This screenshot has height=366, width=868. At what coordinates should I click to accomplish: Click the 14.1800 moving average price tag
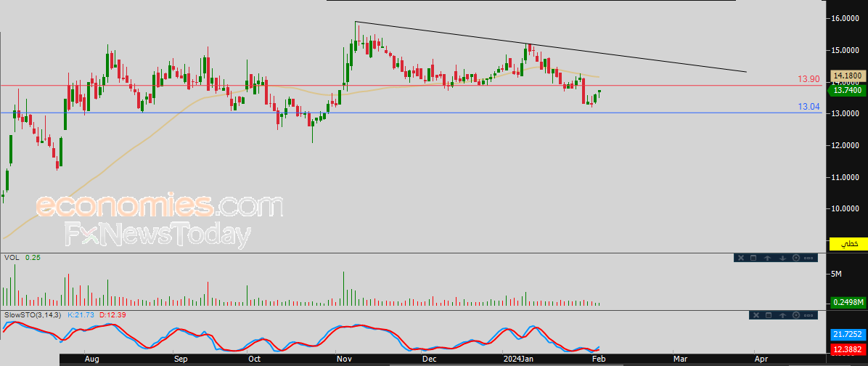pyautogui.click(x=847, y=75)
